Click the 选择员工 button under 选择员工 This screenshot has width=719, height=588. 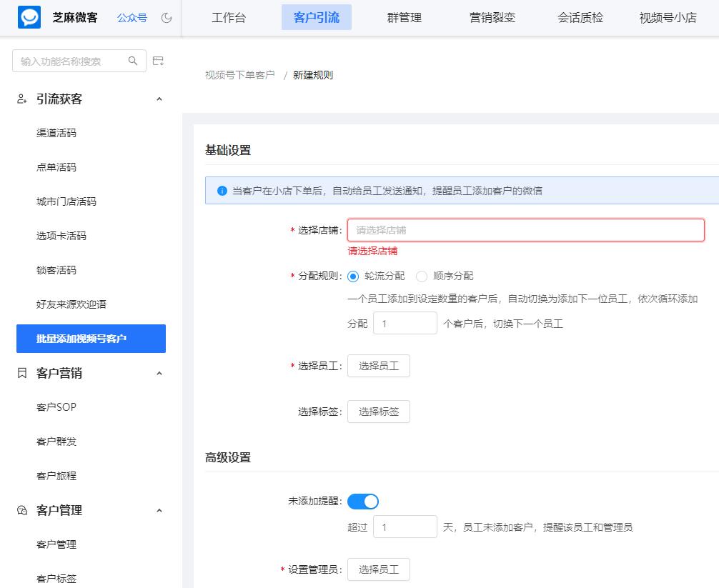(378, 365)
